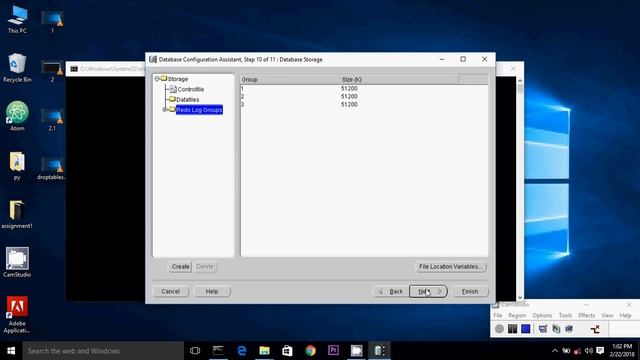Open the Action Center notifications icon
Screen dimensions: 640x360
pyautogui.click(x=600, y=351)
